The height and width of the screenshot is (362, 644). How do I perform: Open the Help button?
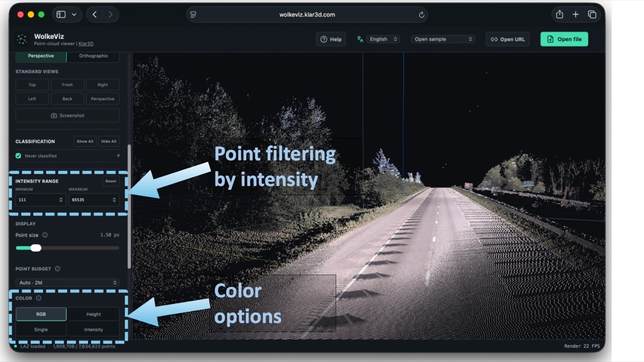pyautogui.click(x=331, y=39)
